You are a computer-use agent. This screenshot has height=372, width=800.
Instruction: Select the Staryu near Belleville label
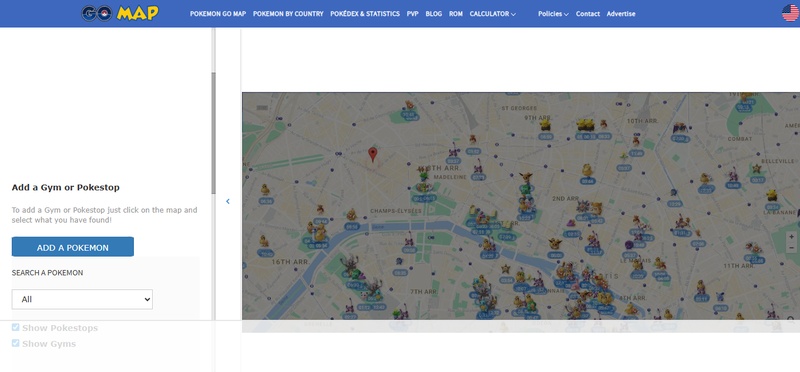757,168
